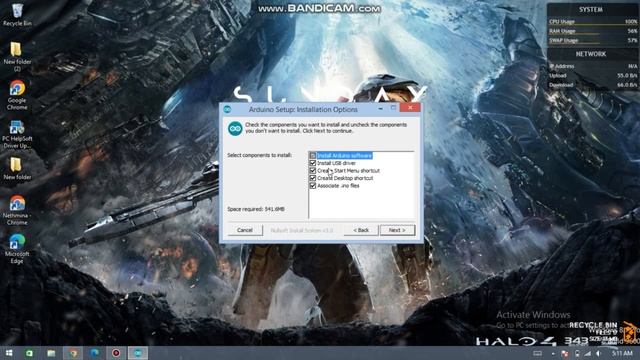Click the Select components to install label

(260, 155)
